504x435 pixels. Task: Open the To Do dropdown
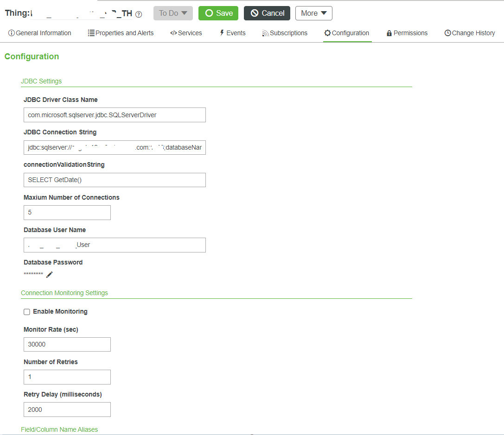(173, 13)
